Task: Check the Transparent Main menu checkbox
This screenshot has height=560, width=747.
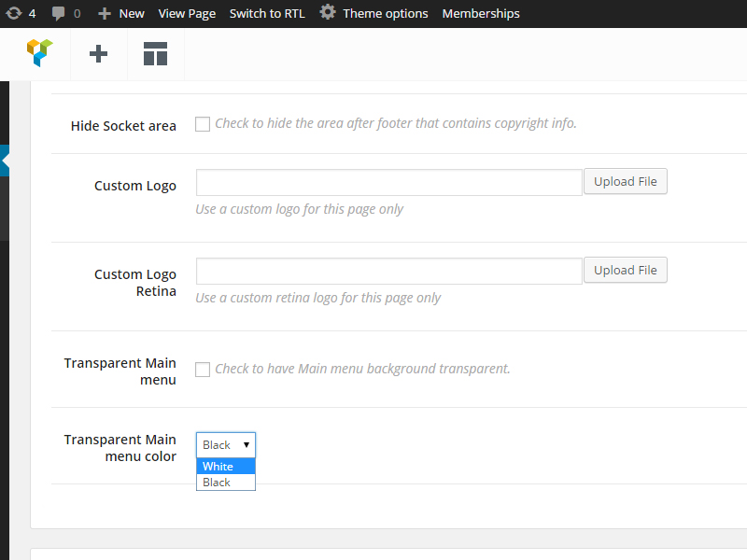Action: click(203, 370)
